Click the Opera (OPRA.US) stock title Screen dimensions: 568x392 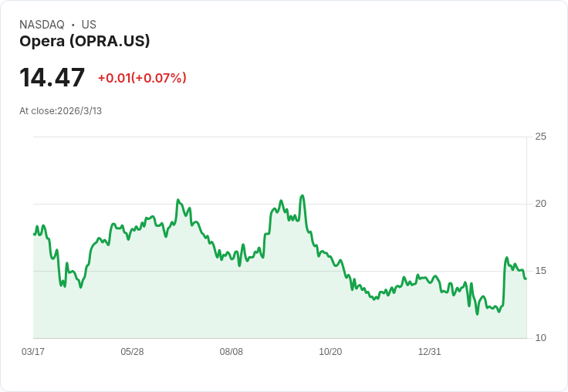point(85,42)
